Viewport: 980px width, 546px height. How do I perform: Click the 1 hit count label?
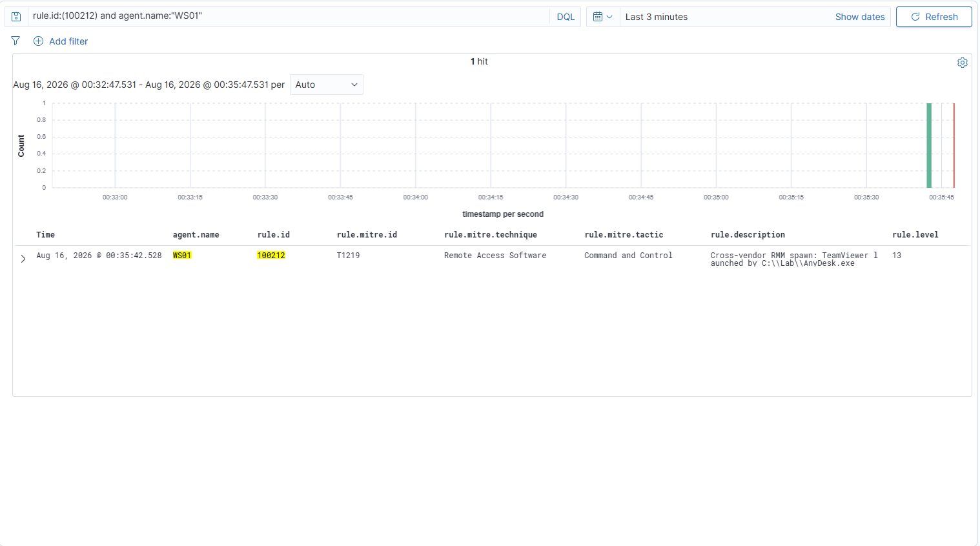tap(479, 61)
